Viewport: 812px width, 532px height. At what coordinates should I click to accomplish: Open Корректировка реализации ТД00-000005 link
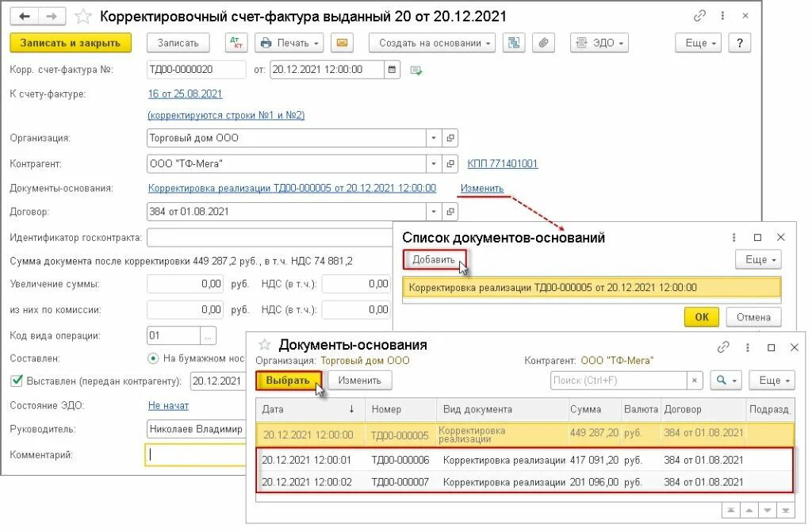tap(292, 188)
